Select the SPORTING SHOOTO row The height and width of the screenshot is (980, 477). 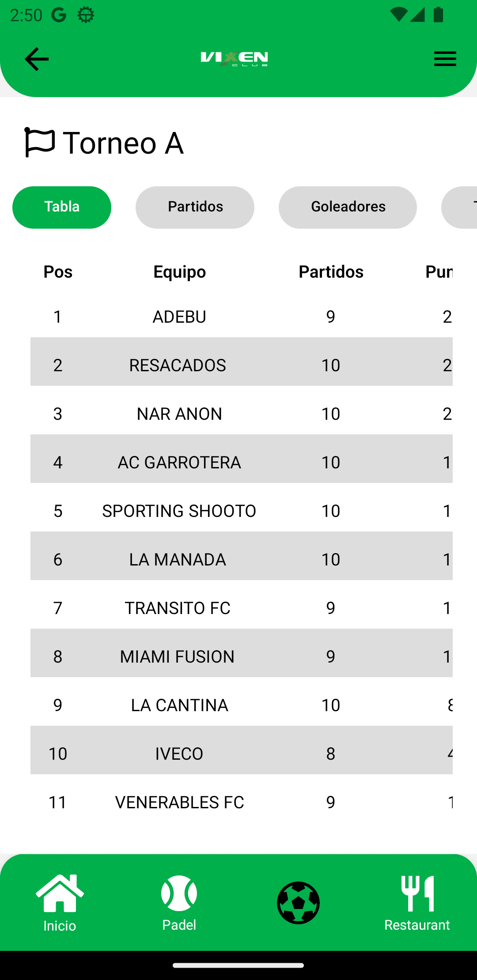pos(179,511)
